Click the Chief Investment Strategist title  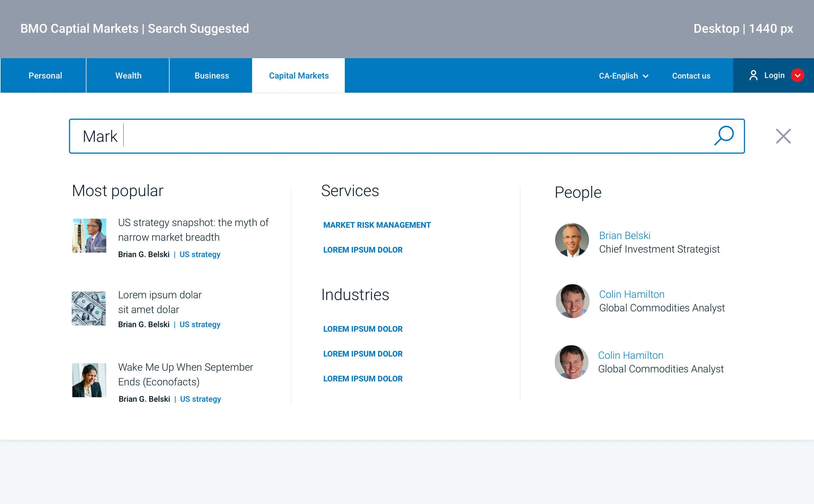click(x=659, y=249)
